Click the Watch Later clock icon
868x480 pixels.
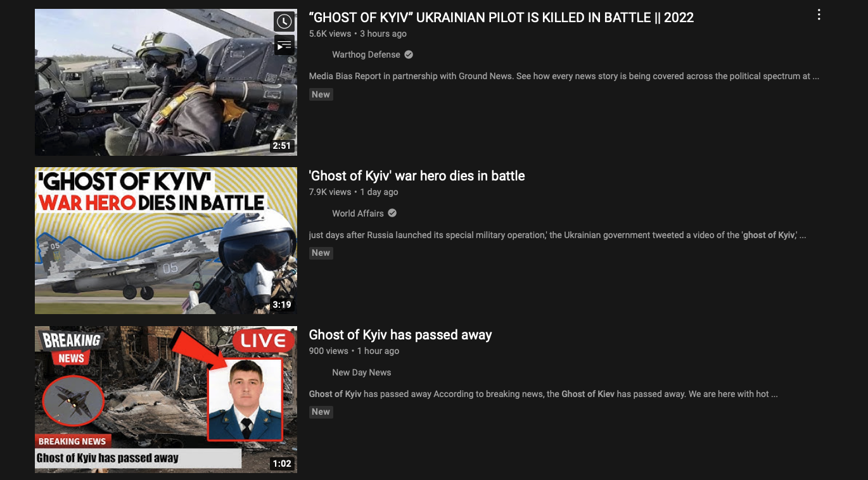(x=284, y=22)
